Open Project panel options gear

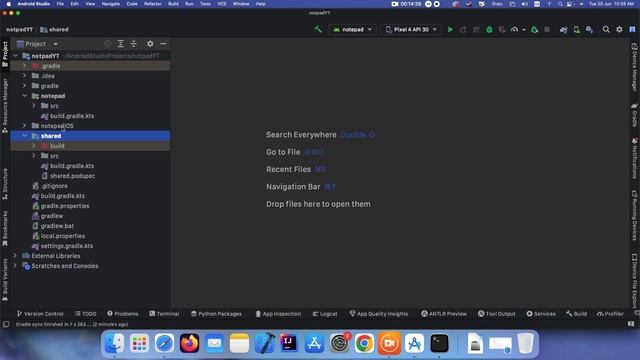pos(150,44)
